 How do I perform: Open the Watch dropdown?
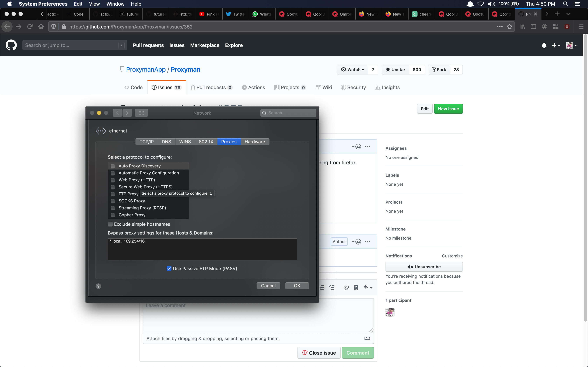[352, 70]
